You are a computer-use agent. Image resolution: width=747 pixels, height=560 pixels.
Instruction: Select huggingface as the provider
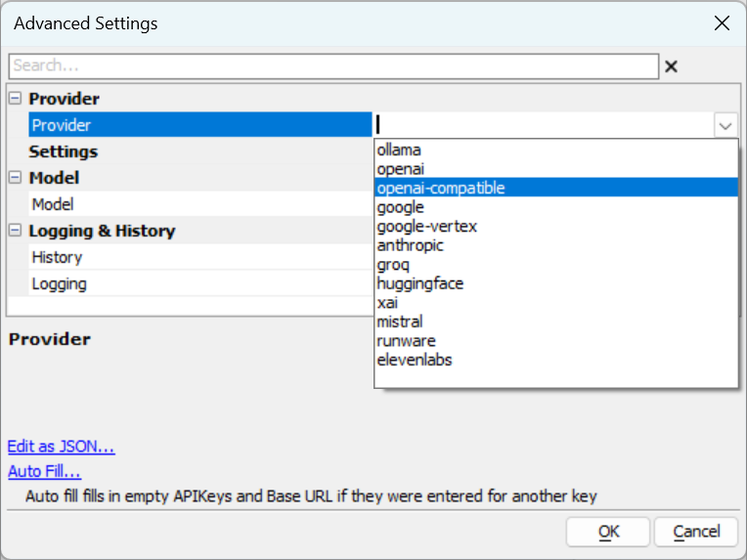556,283
